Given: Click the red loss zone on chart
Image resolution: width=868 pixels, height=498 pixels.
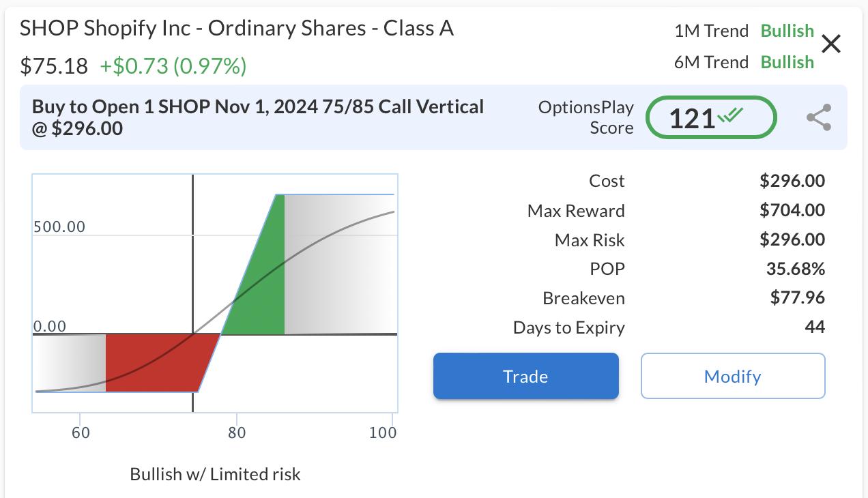Looking at the screenshot, I should [154, 363].
